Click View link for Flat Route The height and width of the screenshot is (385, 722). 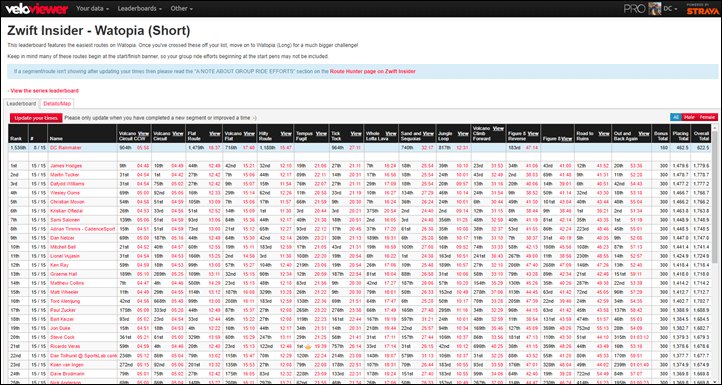coord(214,134)
